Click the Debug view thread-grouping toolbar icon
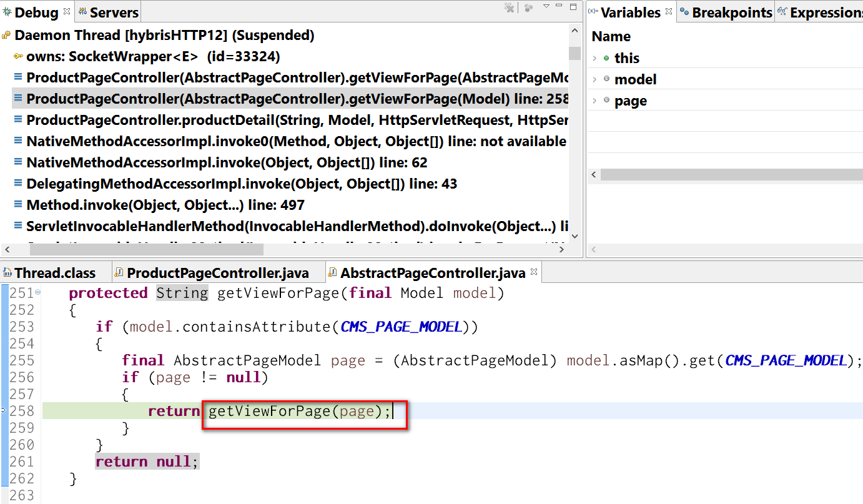This screenshot has width=863, height=504. (x=528, y=7)
